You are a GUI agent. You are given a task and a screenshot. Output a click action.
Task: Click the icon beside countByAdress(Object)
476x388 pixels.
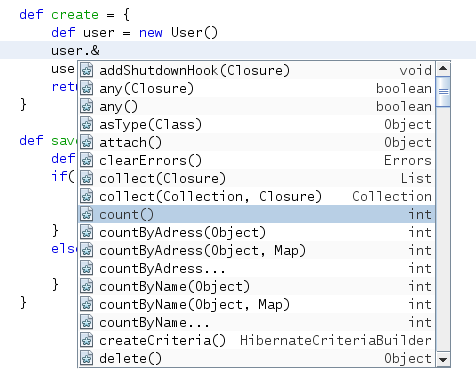(87, 232)
